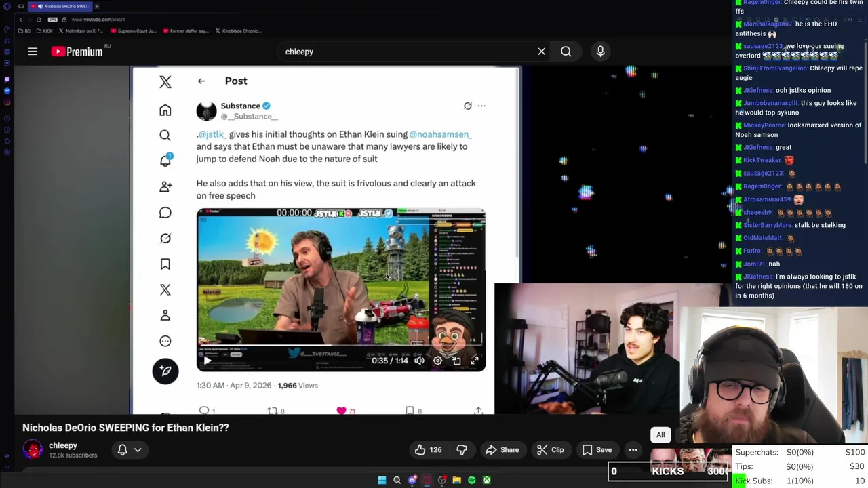Go forward in the browser
Viewport: 868px width, 488px height.
click(29, 20)
